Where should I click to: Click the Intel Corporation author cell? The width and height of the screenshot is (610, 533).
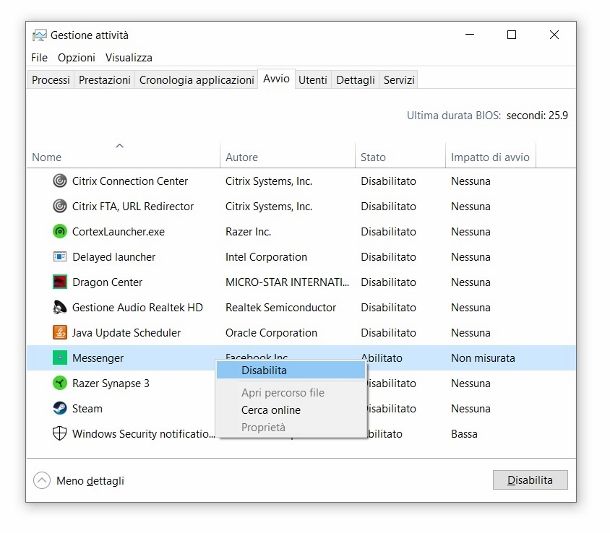266,257
